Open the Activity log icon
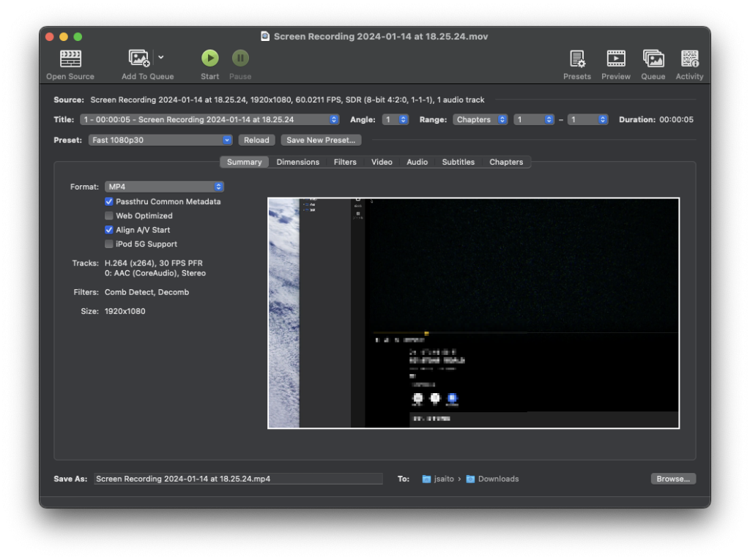750x560 pixels. pyautogui.click(x=689, y=59)
